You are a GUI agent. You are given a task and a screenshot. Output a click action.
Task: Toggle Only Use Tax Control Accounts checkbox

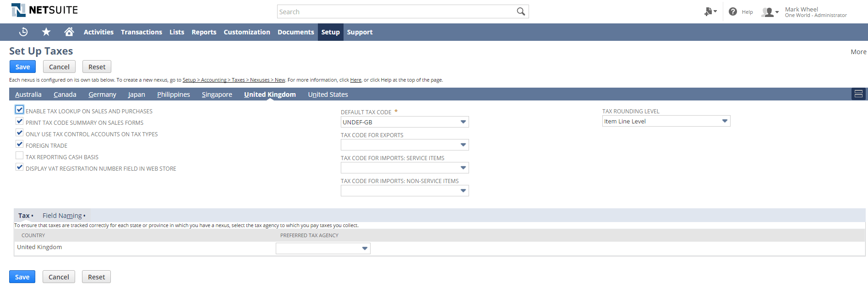(x=19, y=133)
